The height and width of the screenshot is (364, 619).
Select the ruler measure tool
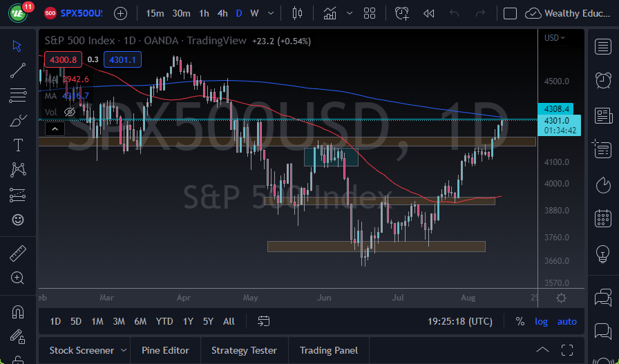18,253
